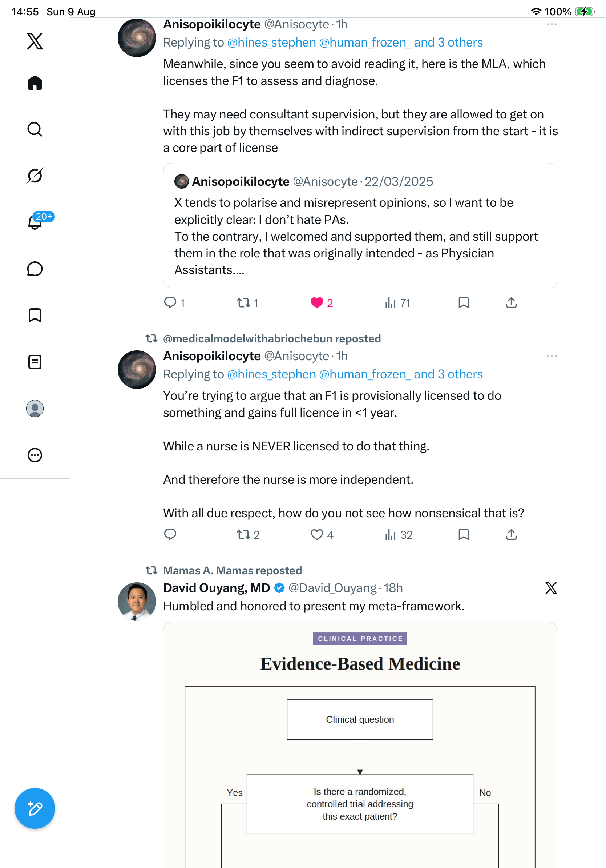Screen dimensions: 606x868
Task: Open more options on second Anisopoikilocyte post
Action: coord(552,356)
